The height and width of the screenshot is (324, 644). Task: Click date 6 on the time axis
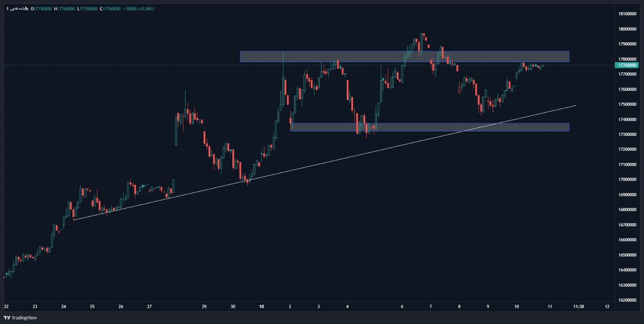click(402, 306)
